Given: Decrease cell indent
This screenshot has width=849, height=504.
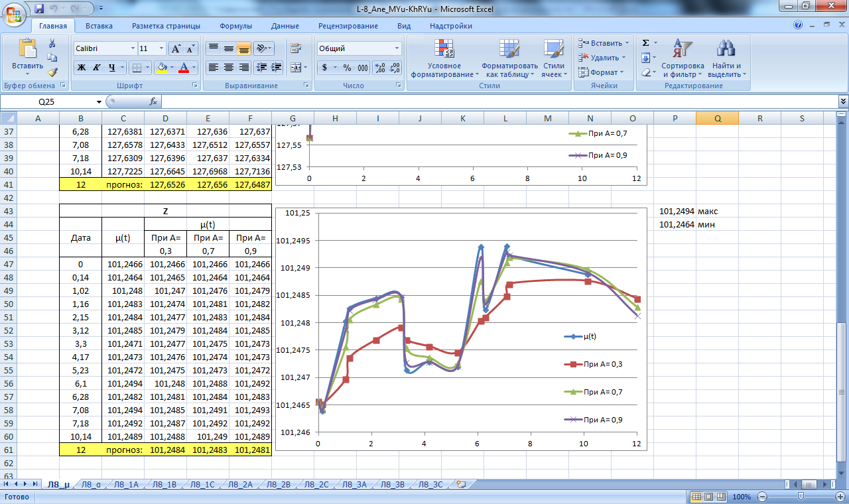Looking at the screenshot, I should (261, 67).
